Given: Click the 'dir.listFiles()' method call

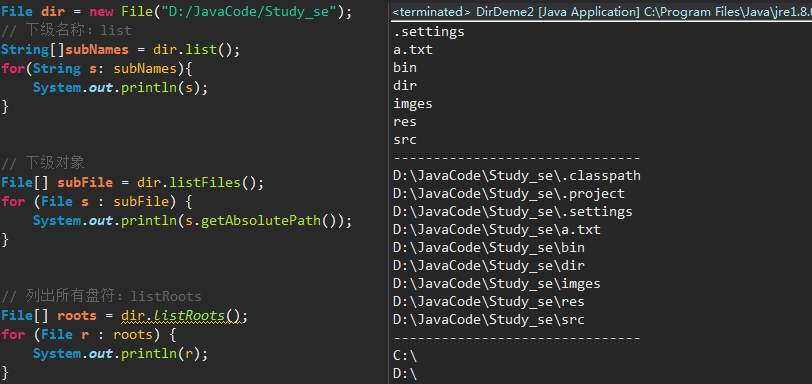Looking at the screenshot, I should pyautogui.click(x=196, y=183).
